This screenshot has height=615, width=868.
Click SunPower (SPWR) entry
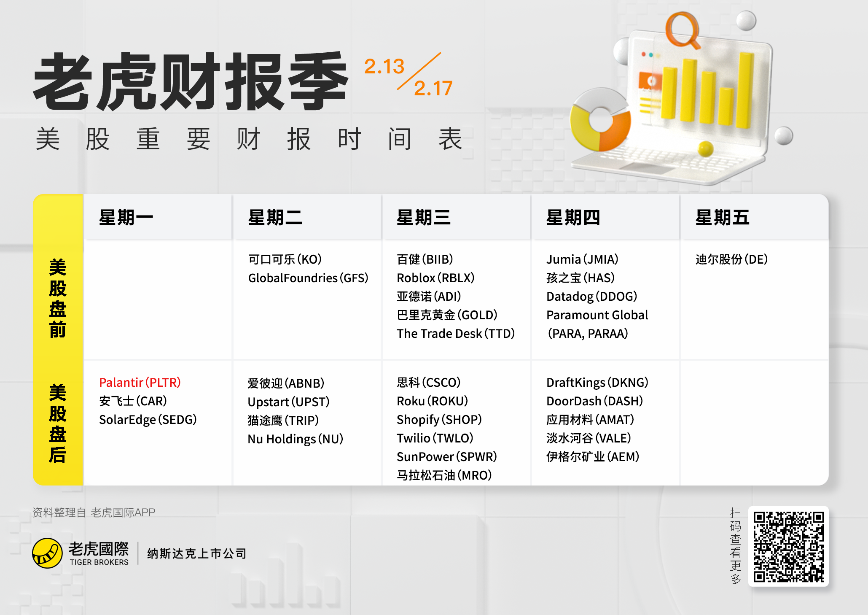(447, 456)
